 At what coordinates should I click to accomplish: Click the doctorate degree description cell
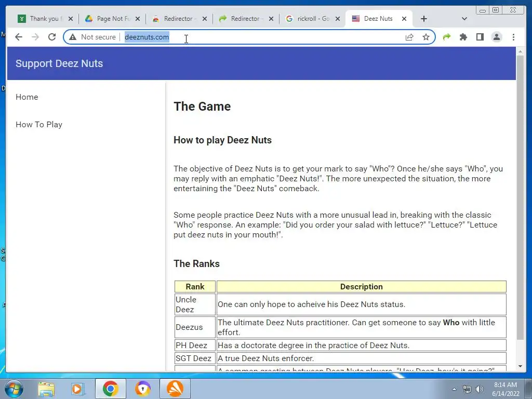tap(362, 345)
